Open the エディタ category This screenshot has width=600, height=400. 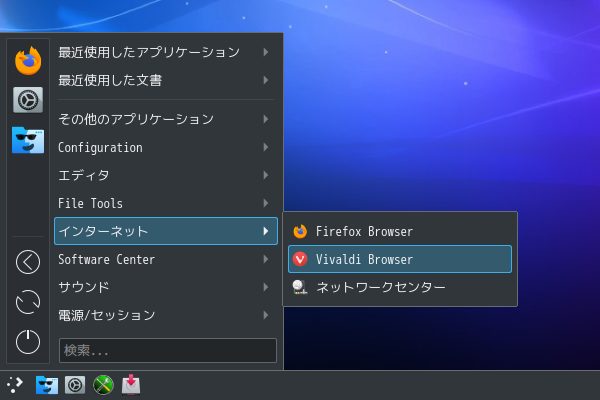[x=166, y=175]
